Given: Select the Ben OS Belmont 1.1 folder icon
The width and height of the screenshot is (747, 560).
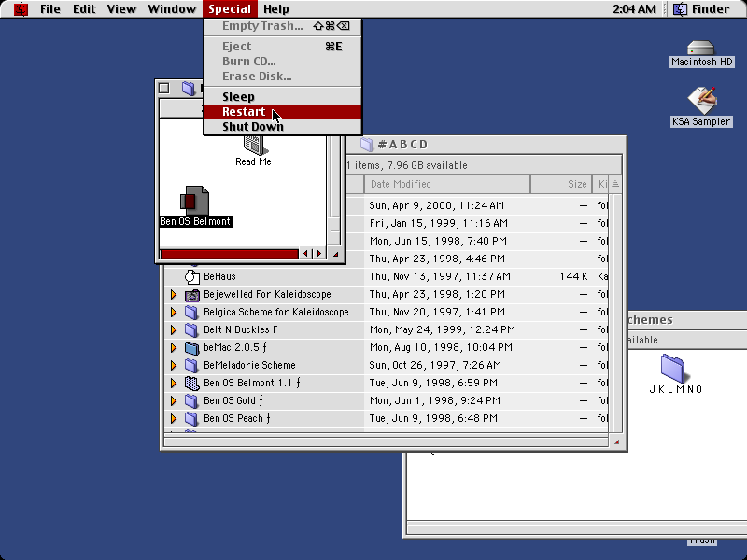Looking at the screenshot, I should pos(192,384).
